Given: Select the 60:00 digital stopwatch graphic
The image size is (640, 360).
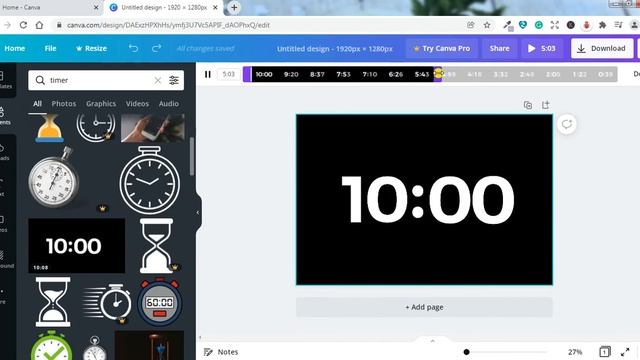Looking at the screenshot, I should (x=160, y=302).
